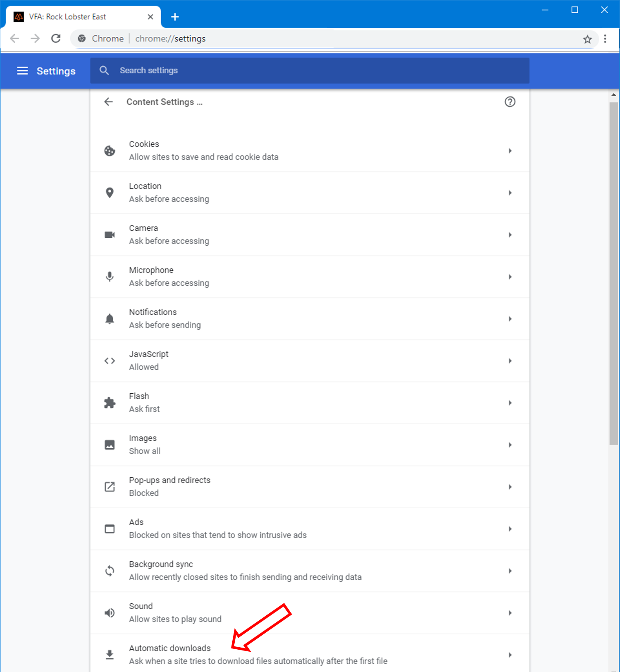The width and height of the screenshot is (620, 672).
Task: Expand the Background sync arrow
Action: 510,571
